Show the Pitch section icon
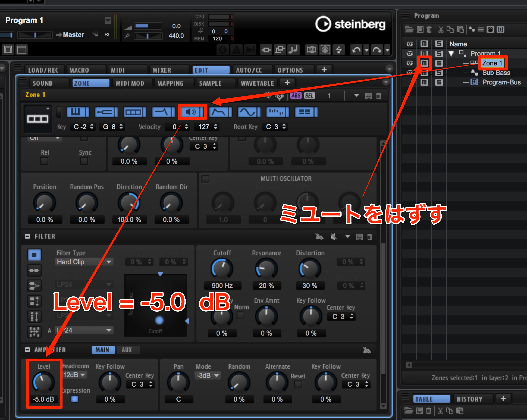Screen dimensions: 527x420 coord(106,112)
